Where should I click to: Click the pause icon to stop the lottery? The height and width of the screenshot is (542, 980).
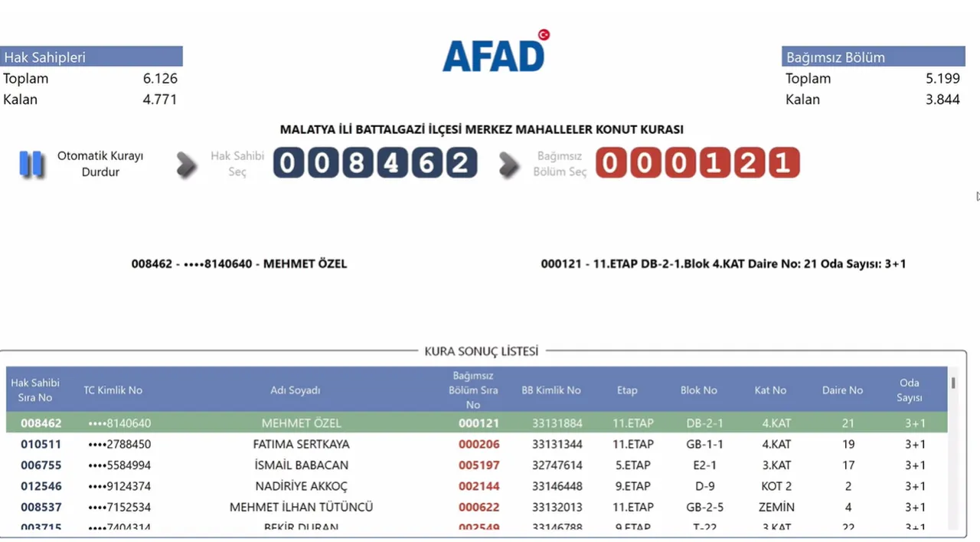point(31,163)
